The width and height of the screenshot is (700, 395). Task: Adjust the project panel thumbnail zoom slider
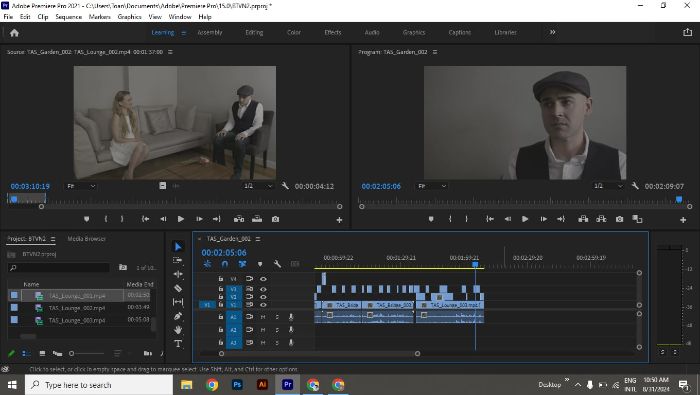(71, 353)
